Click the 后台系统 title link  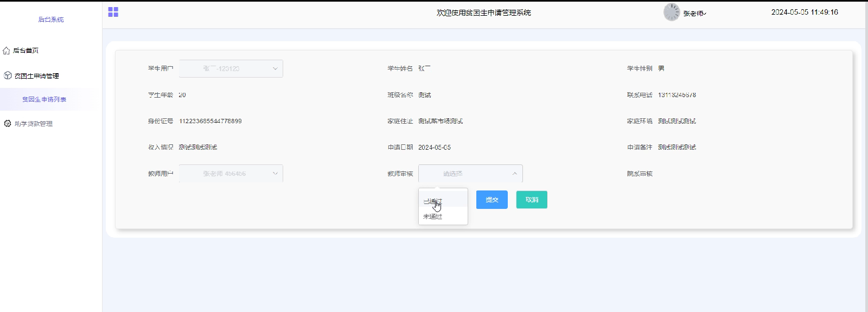pos(51,20)
